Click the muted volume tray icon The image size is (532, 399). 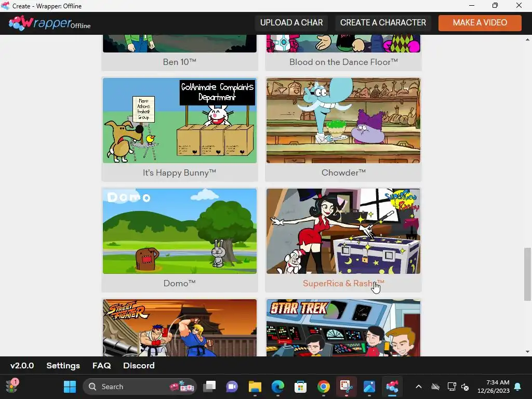(465, 387)
